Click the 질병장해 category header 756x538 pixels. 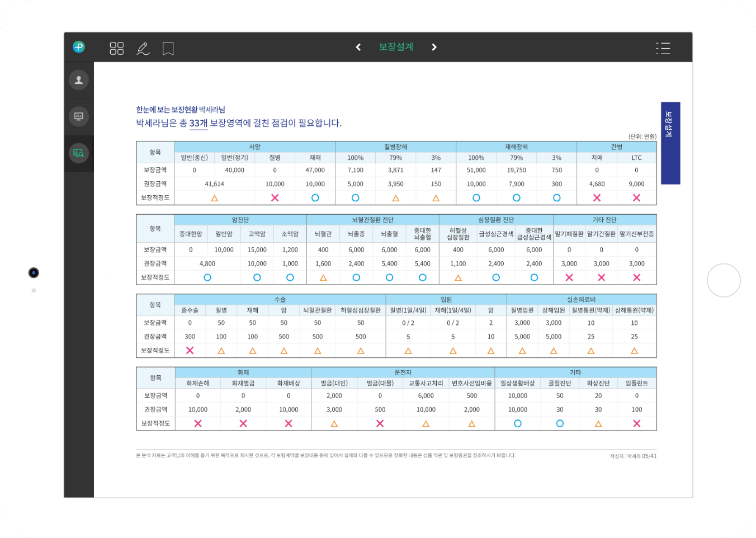pos(395,147)
